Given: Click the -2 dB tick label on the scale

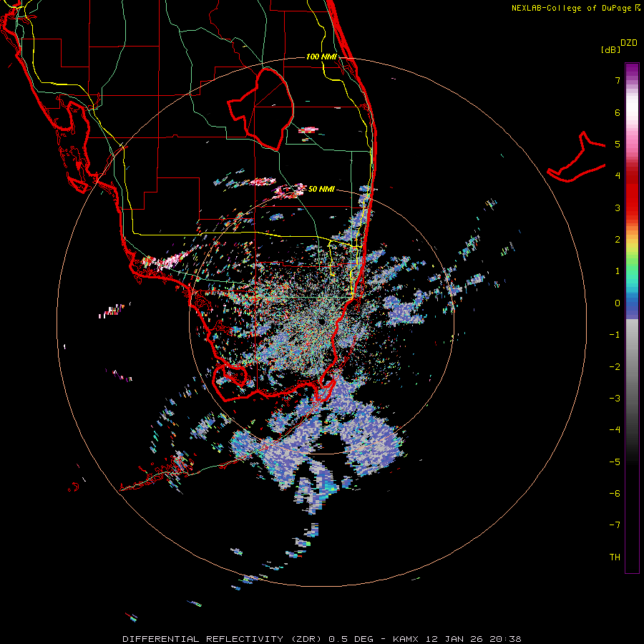Looking at the screenshot, I should (615, 367).
